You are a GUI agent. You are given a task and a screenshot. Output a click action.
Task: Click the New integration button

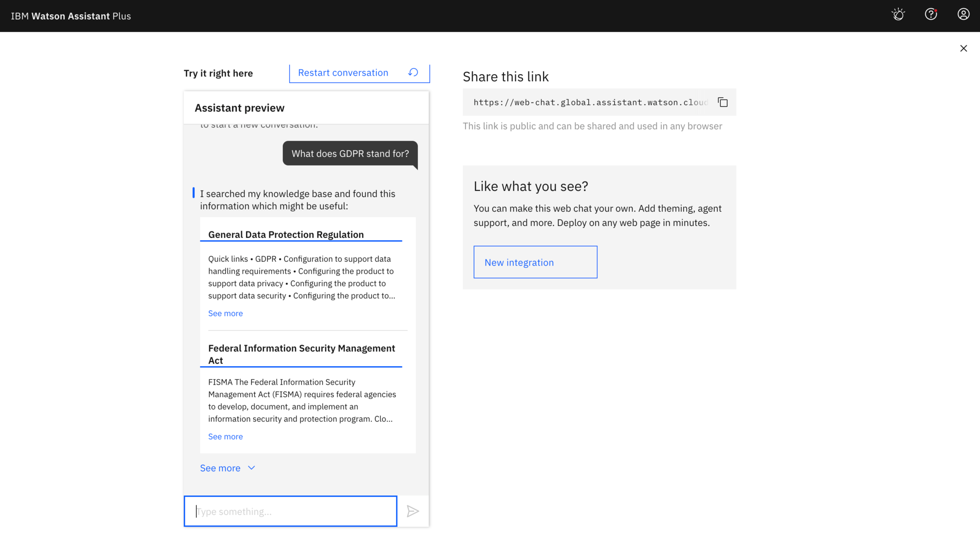[535, 262]
